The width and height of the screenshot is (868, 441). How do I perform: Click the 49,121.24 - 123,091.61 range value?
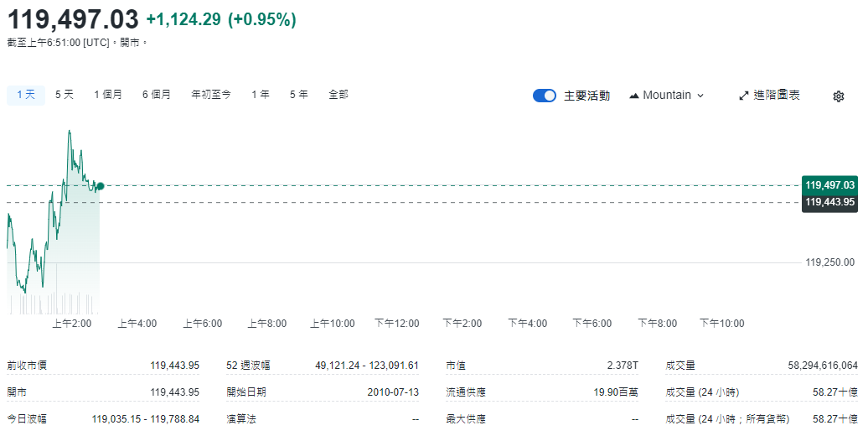coord(367,366)
